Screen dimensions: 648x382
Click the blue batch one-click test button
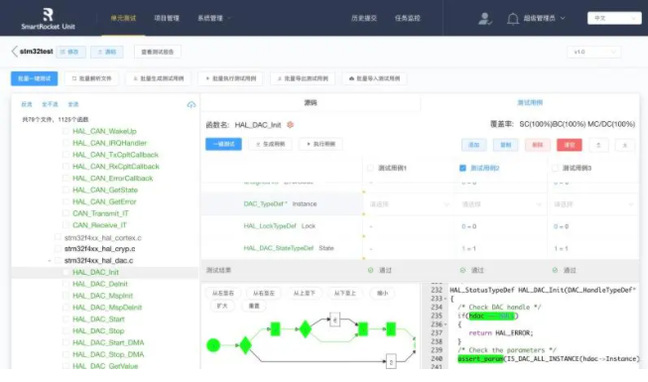point(34,79)
